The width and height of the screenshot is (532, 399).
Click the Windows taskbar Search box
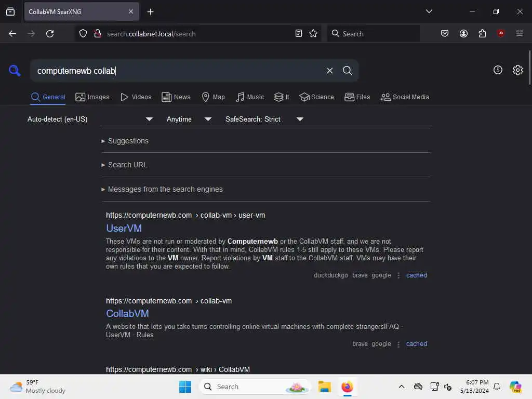coord(255,387)
